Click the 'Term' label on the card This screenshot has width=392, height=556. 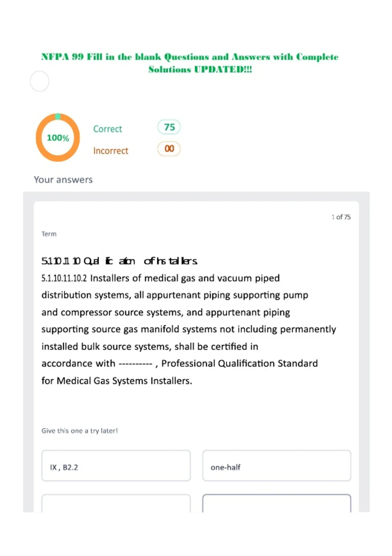pyautogui.click(x=49, y=234)
